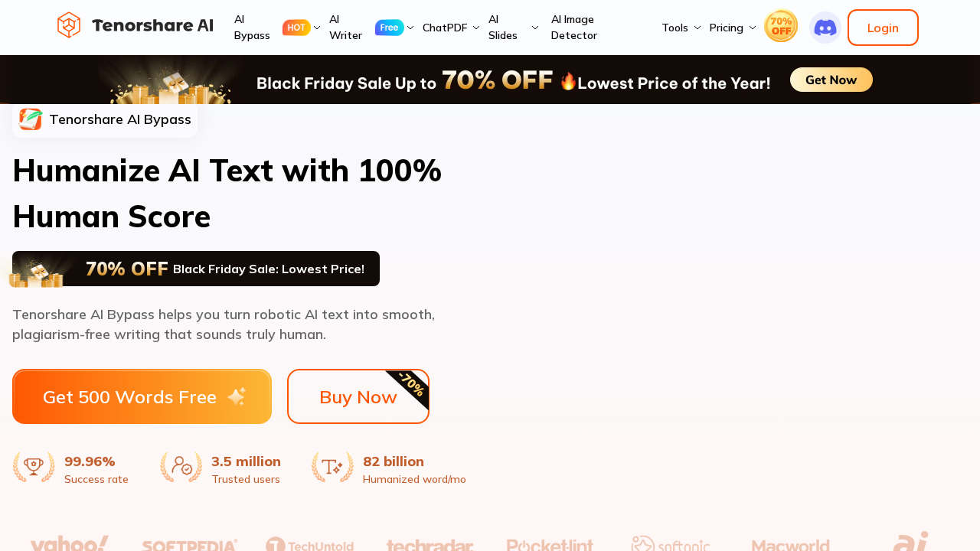Expand the AI Slides chevron
This screenshot has width=980, height=551.
[534, 28]
